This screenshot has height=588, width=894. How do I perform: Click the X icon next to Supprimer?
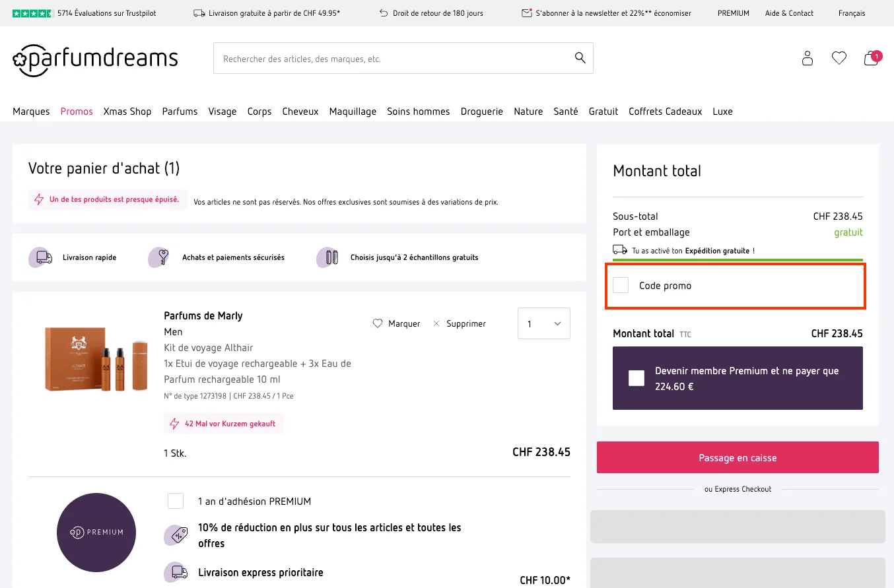click(x=436, y=323)
